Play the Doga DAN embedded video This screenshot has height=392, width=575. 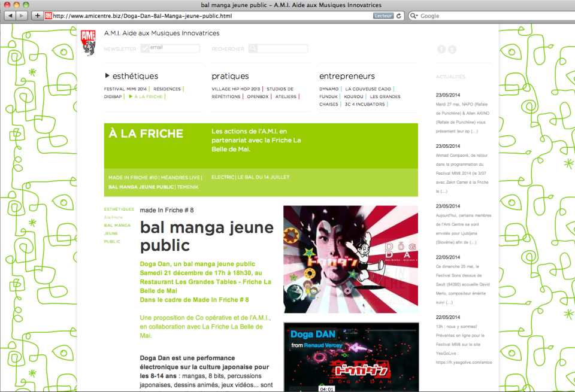351,357
